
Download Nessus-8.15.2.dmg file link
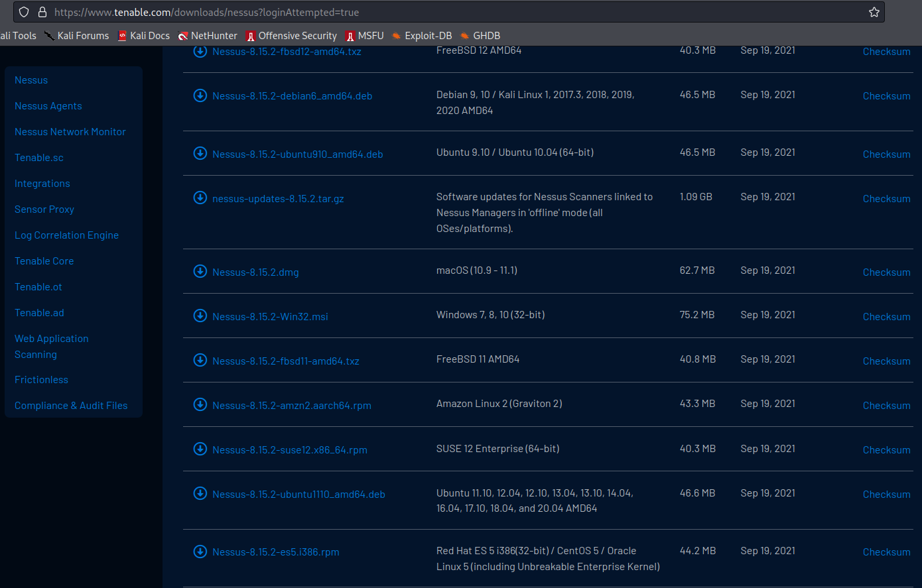click(255, 272)
